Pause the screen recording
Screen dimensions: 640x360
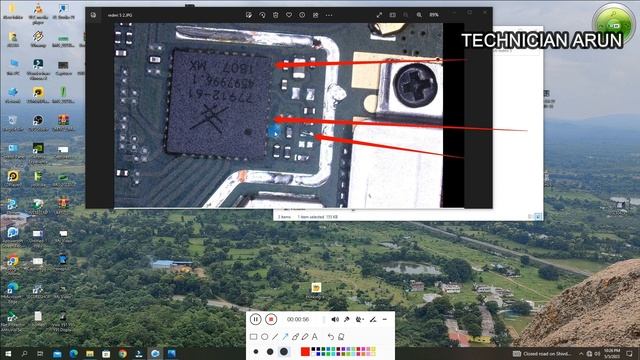(x=256, y=319)
